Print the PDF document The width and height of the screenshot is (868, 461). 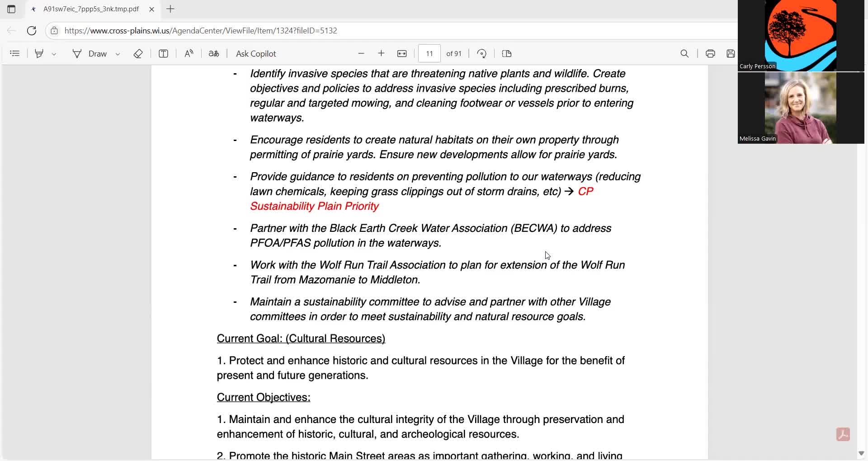click(x=710, y=54)
